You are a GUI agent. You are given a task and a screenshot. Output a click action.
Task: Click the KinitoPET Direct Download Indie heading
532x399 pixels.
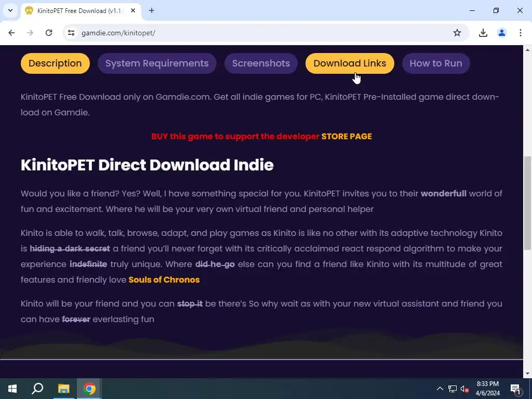[x=147, y=165]
